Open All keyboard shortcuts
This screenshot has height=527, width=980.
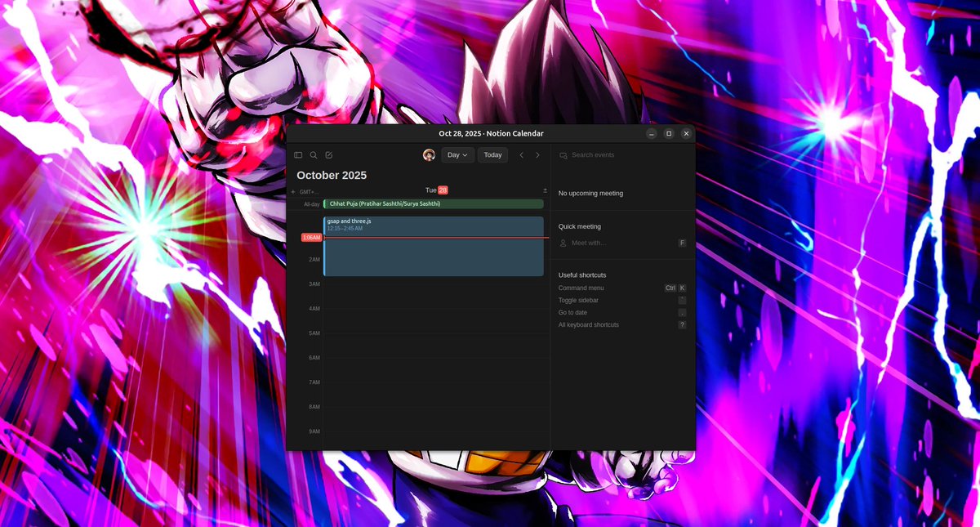click(622, 324)
